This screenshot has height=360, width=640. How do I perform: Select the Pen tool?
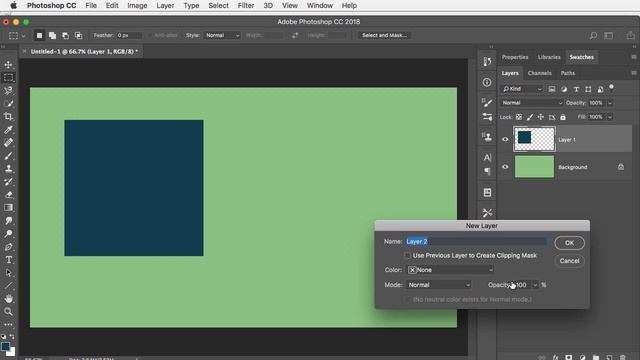[x=9, y=247]
